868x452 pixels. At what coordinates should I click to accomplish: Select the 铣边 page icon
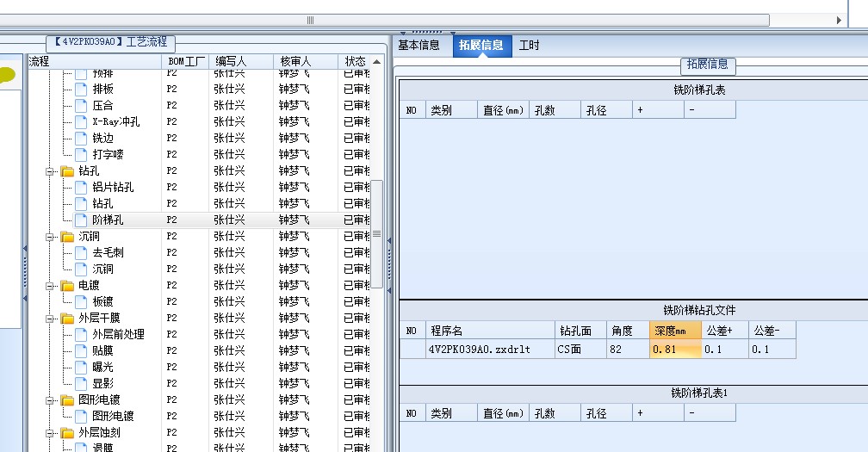coord(81,139)
